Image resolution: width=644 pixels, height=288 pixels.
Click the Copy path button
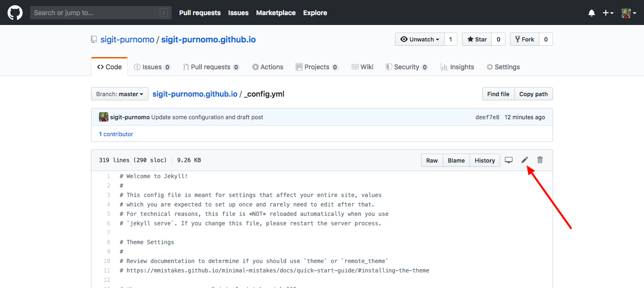click(x=533, y=94)
